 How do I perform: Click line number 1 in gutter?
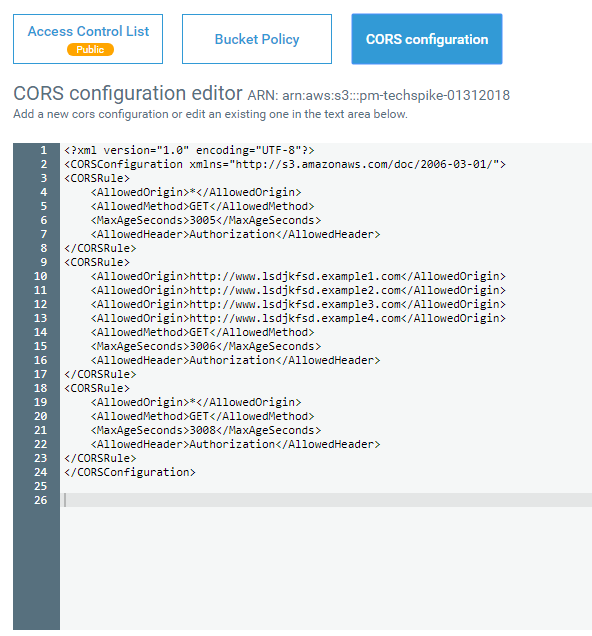43,150
